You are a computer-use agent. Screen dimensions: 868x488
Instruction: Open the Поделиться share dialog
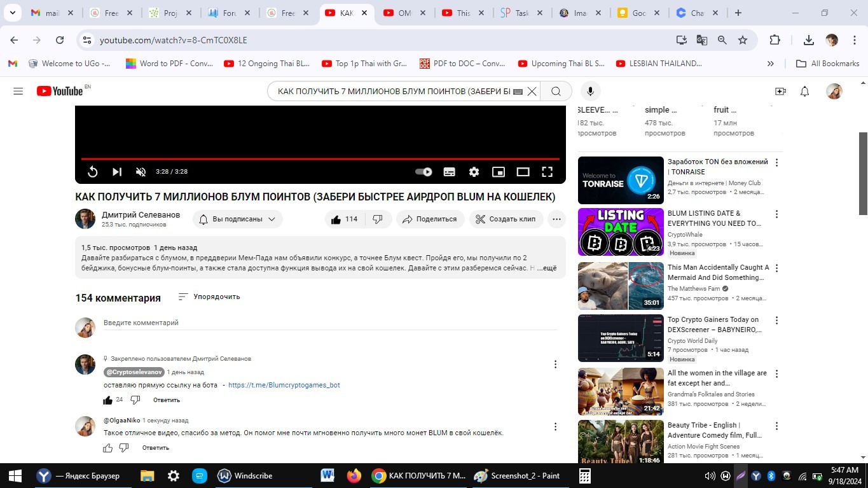[430, 219]
